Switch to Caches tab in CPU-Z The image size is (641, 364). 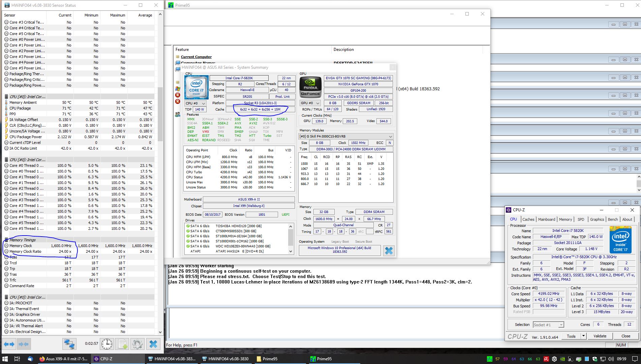coord(528,219)
